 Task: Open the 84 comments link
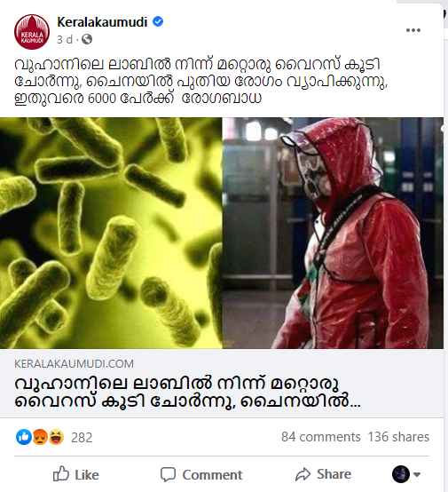(x=321, y=437)
